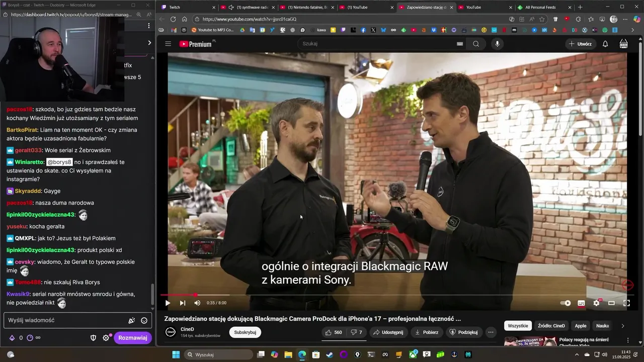Select the Apple filter chip
The height and width of the screenshot is (362, 644).
click(581, 326)
